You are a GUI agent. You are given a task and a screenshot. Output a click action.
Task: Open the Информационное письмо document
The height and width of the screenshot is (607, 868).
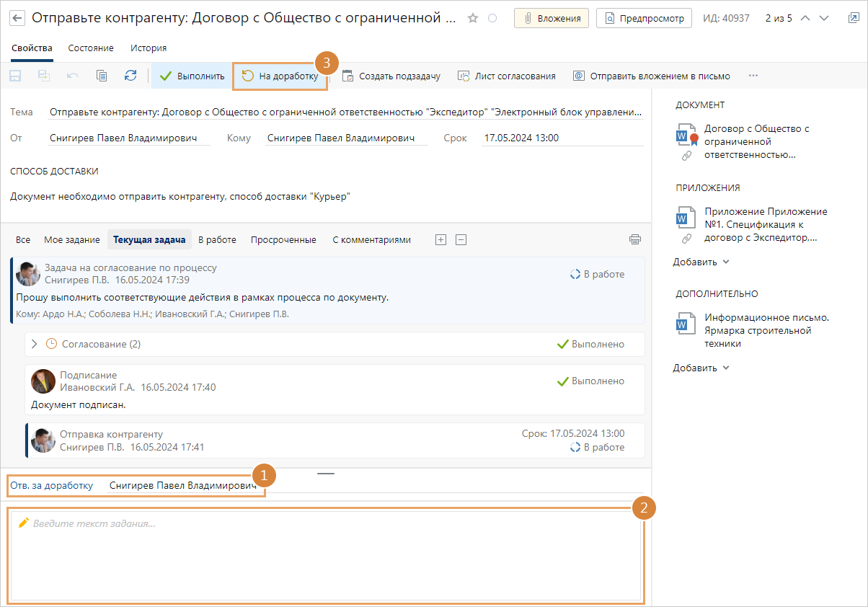click(x=756, y=330)
